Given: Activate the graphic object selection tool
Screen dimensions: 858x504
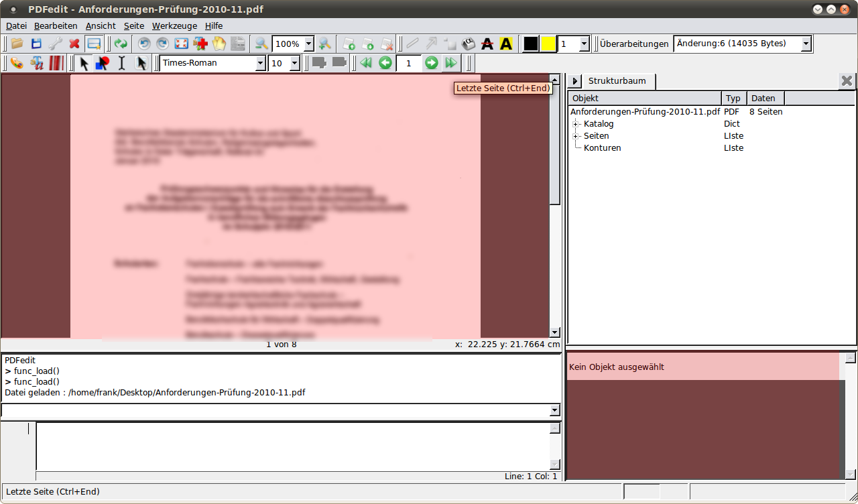Looking at the screenshot, I should tap(102, 63).
